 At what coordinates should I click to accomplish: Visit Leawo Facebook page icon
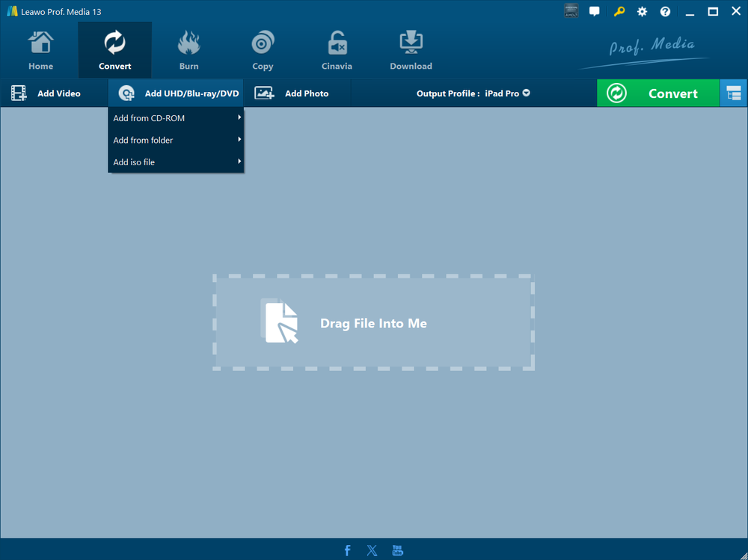(347, 550)
